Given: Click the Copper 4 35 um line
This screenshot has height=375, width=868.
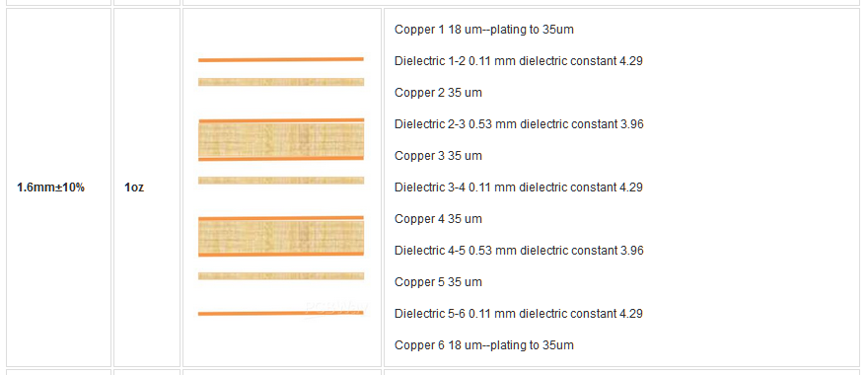Looking at the screenshot, I should (x=438, y=219).
